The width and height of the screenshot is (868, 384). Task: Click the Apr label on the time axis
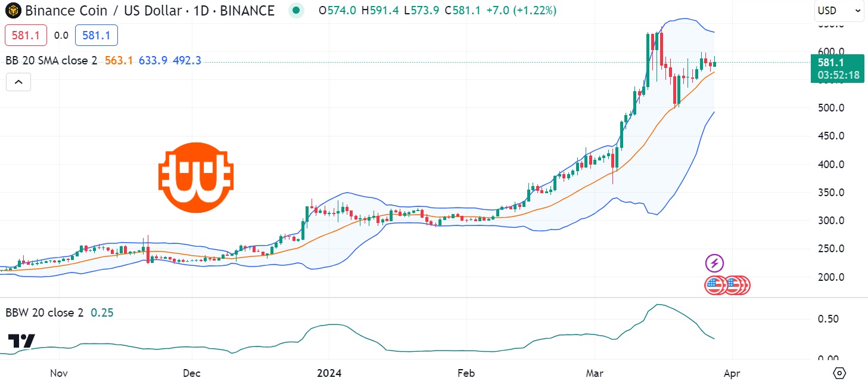[x=732, y=373]
